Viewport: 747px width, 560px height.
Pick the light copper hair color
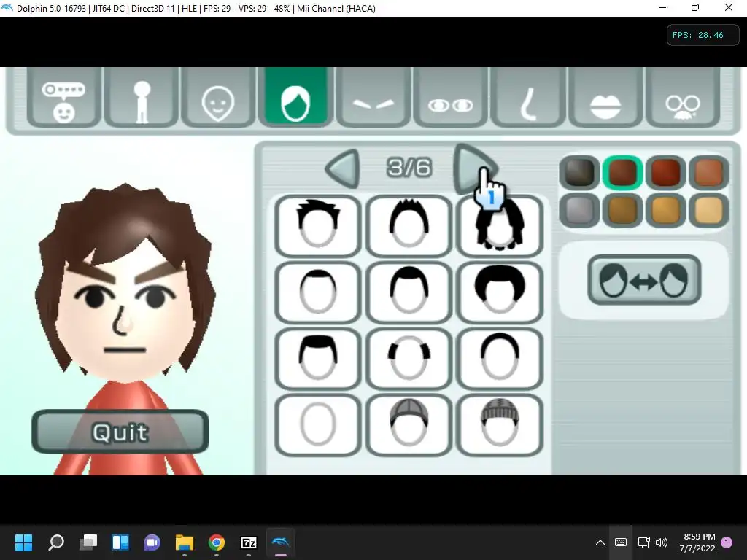point(709,172)
